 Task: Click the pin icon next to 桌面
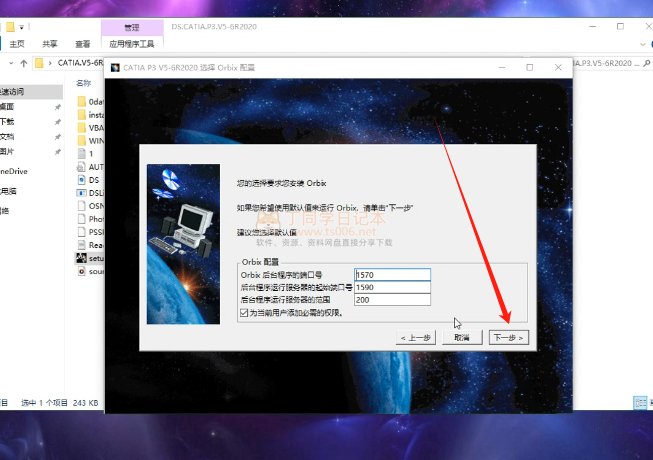57,107
